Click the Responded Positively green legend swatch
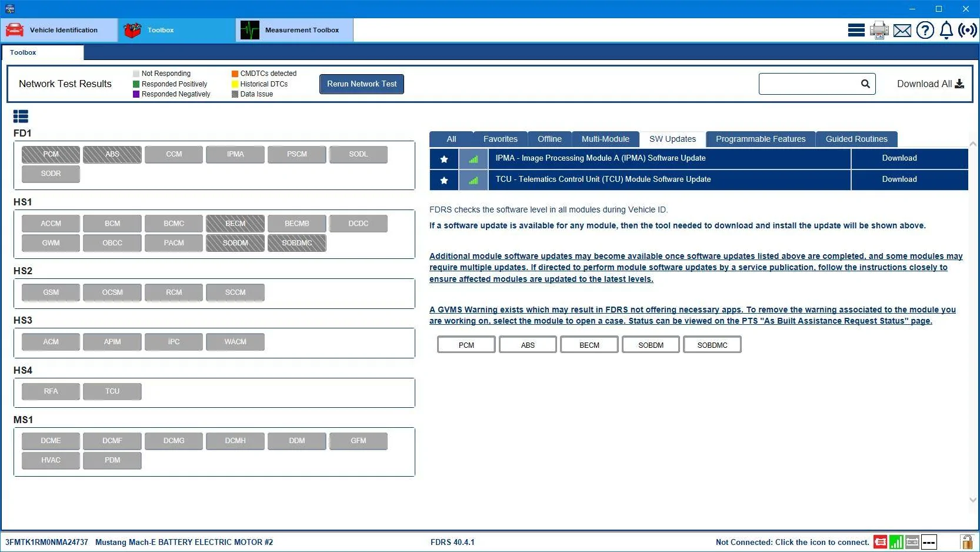This screenshot has width=980, height=552. pyautogui.click(x=136, y=84)
